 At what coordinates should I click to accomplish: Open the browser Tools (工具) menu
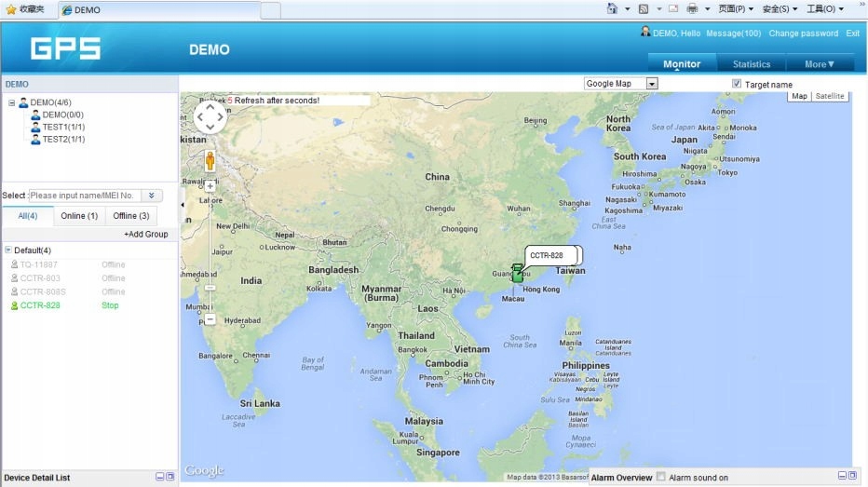[x=825, y=9]
